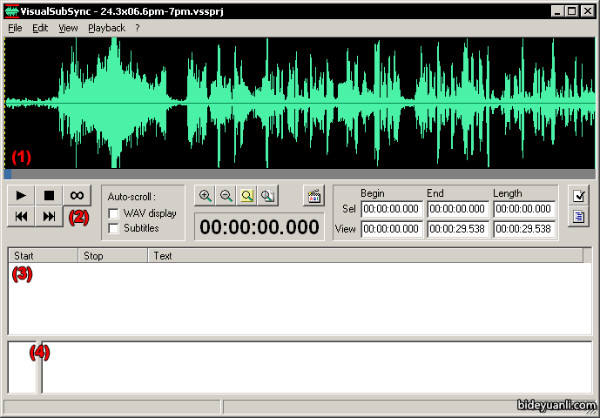The image size is (600, 418).
Task: Zoom in on the waveform
Action: tap(205, 197)
